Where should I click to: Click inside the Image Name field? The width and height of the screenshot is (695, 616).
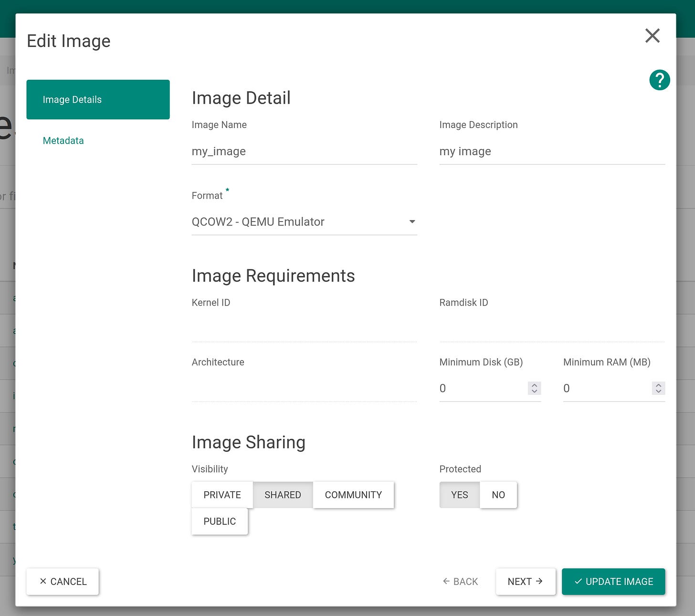click(304, 151)
